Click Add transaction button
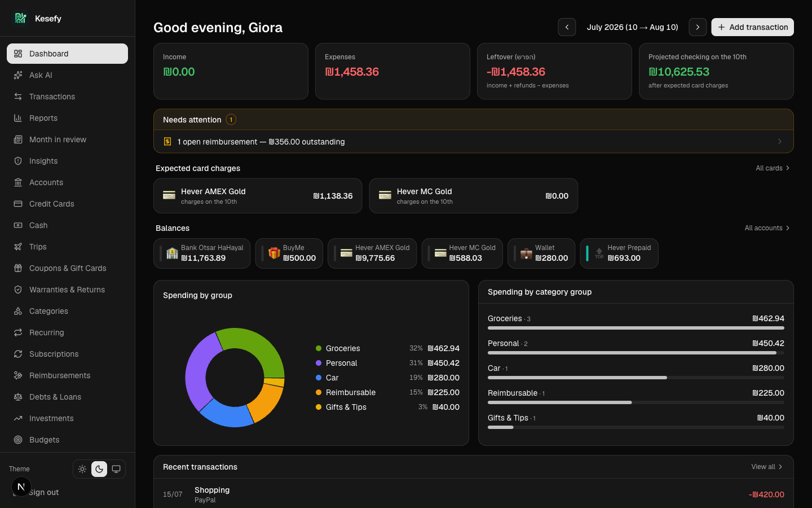This screenshot has width=812, height=508. (752, 27)
